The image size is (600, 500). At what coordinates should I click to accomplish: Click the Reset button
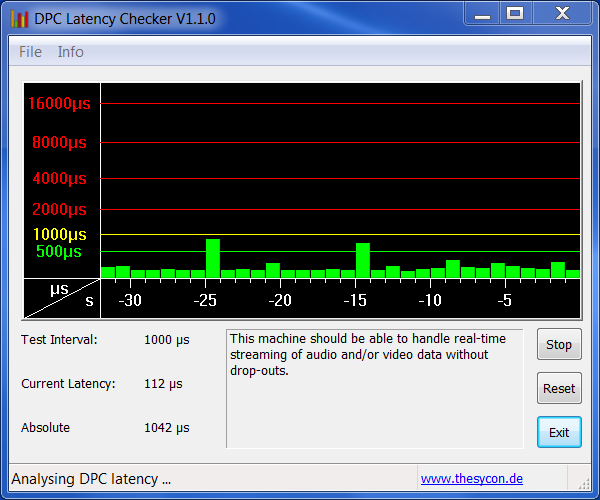click(559, 388)
